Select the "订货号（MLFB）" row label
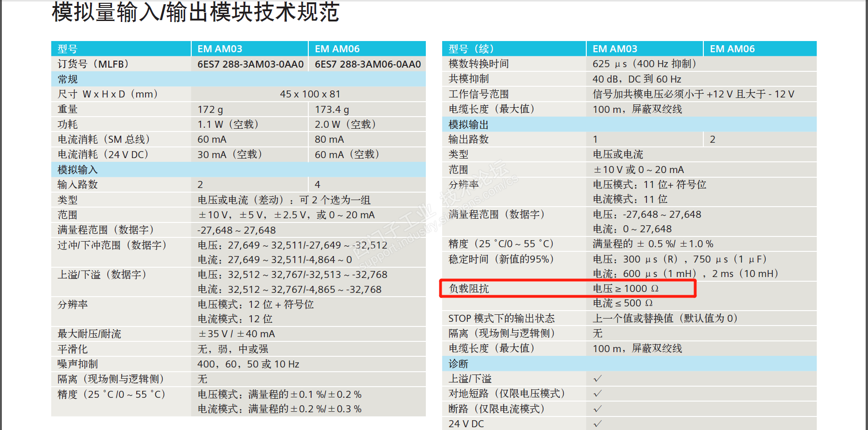Screen dimensions: 868x430 [x=93, y=64]
